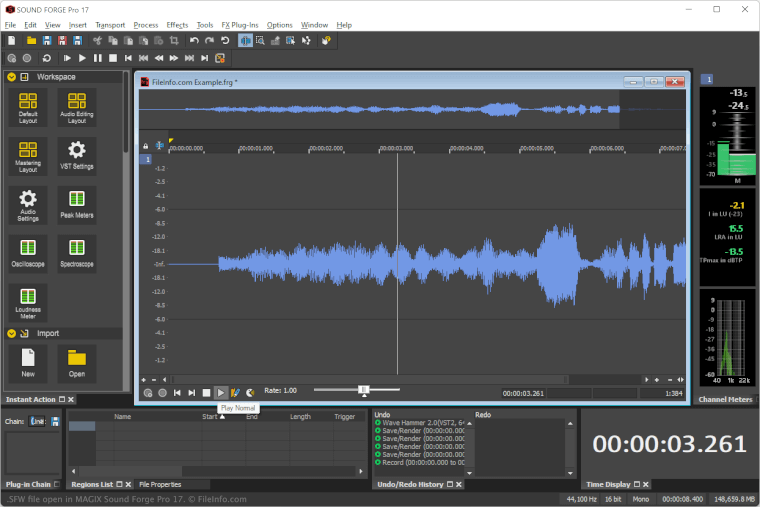Toggle the lock icon above the waveform
This screenshot has width=760, height=507.
point(145,146)
